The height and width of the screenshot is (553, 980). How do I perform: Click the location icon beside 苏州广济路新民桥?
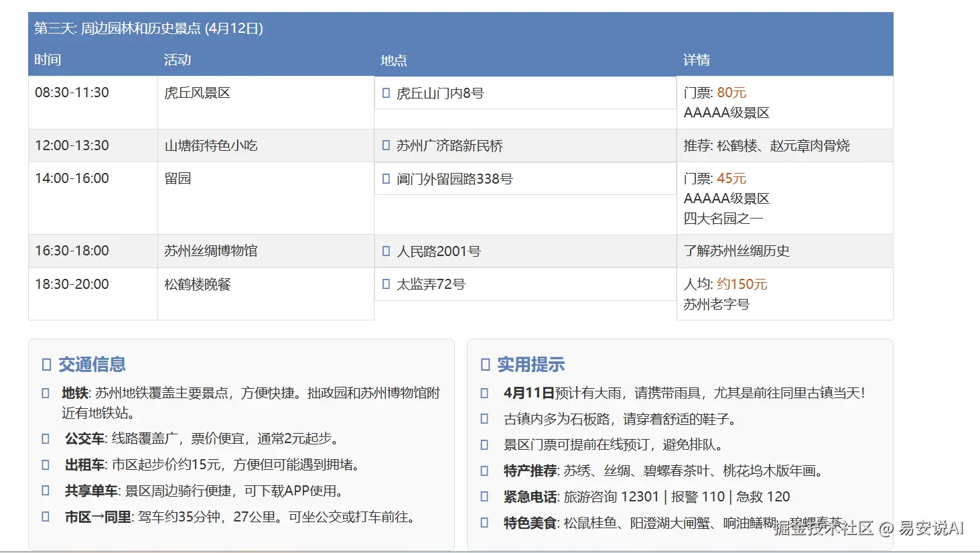click(x=386, y=145)
